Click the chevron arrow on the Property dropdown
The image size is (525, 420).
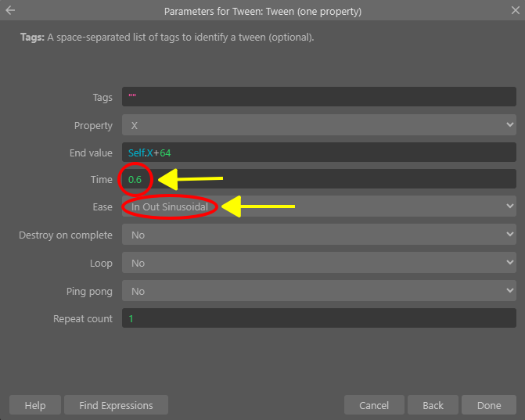click(x=509, y=125)
